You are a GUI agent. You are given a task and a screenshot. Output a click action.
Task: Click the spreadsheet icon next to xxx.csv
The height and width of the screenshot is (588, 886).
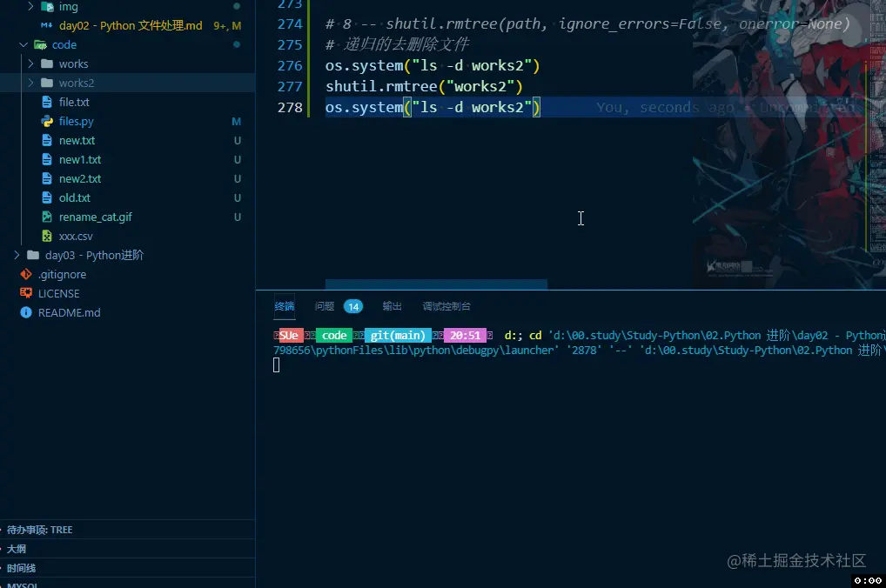46,236
